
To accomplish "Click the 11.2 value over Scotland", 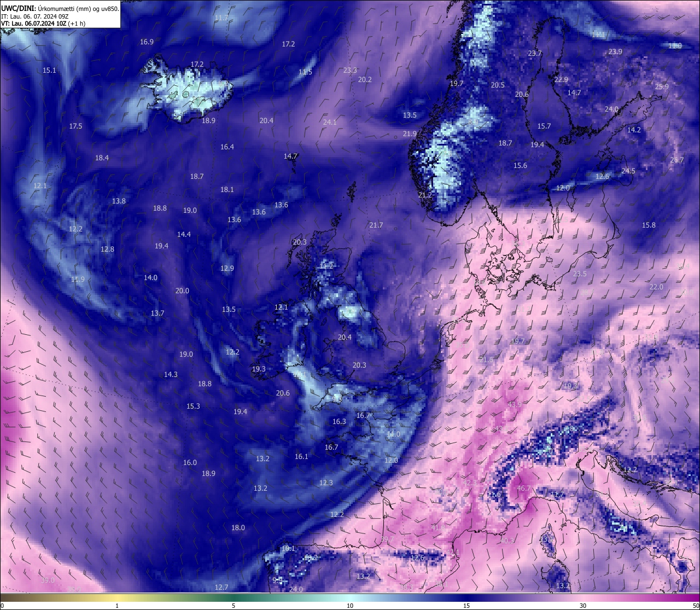I will pyautogui.click(x=326, y=265).
